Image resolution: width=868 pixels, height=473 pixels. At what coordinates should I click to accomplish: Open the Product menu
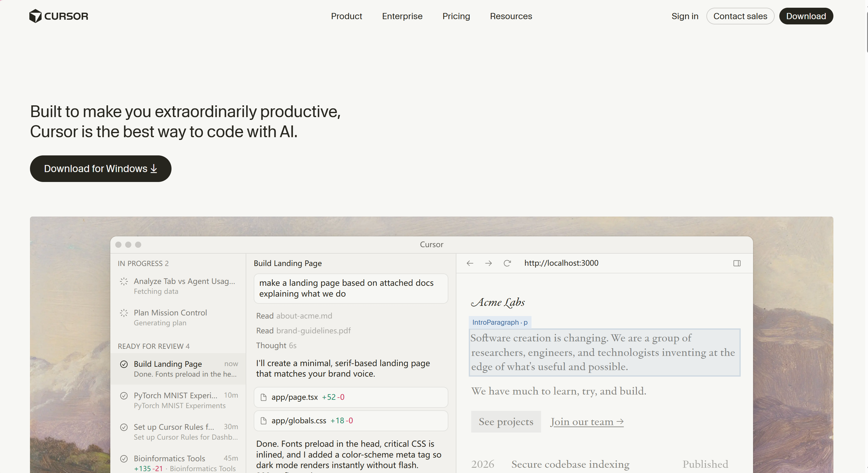coord(346,16)
